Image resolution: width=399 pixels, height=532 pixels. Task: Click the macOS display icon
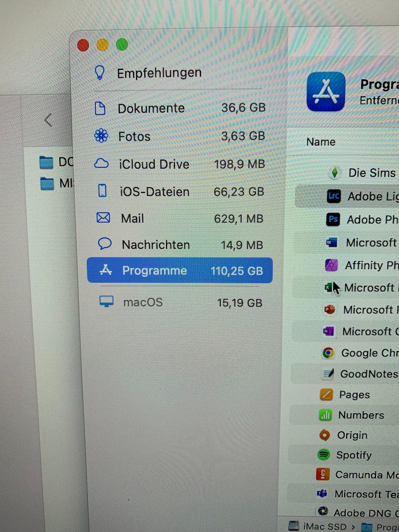click(106, 301)
